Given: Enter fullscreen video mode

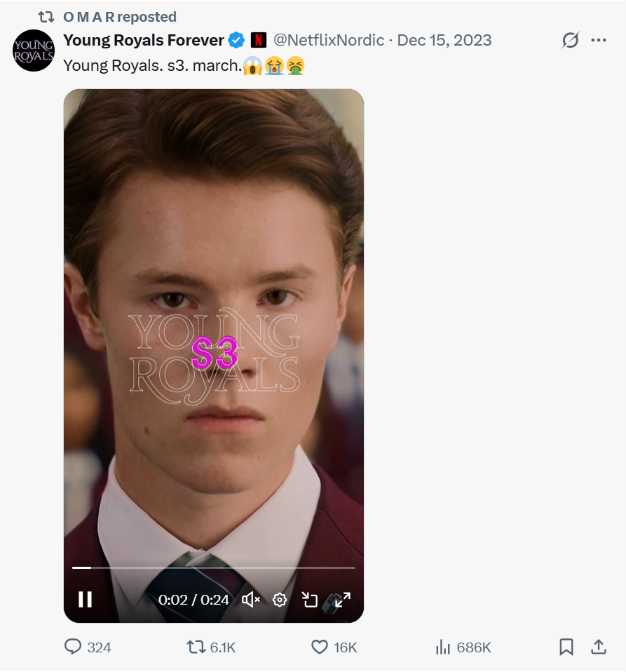Looking at the screenshot, I should (342, 600).
